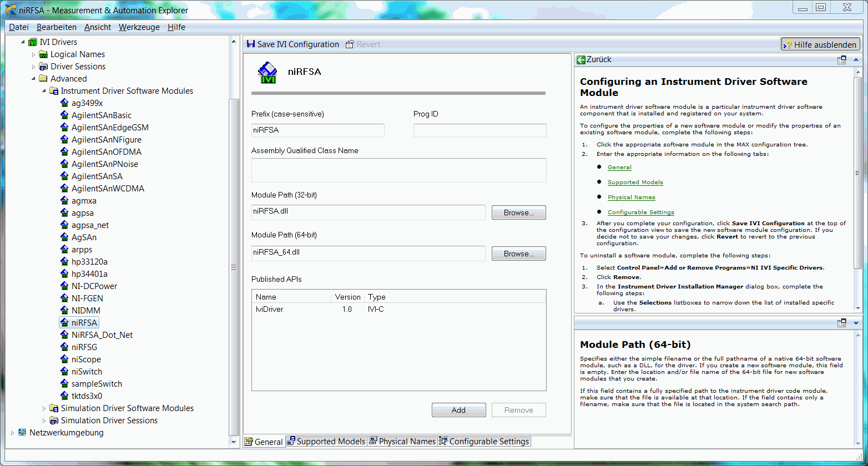Collapse the IVI Drivers tree node

[x=23, y=42]
